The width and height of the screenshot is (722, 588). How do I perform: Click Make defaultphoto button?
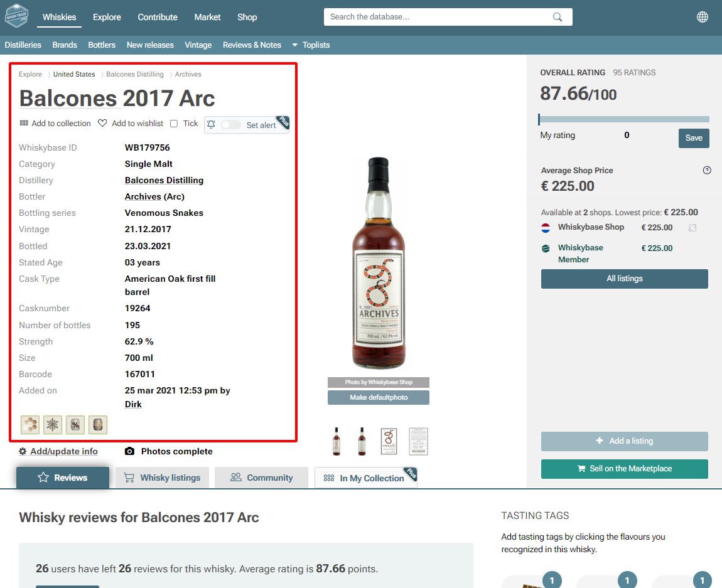pos(379,397)
